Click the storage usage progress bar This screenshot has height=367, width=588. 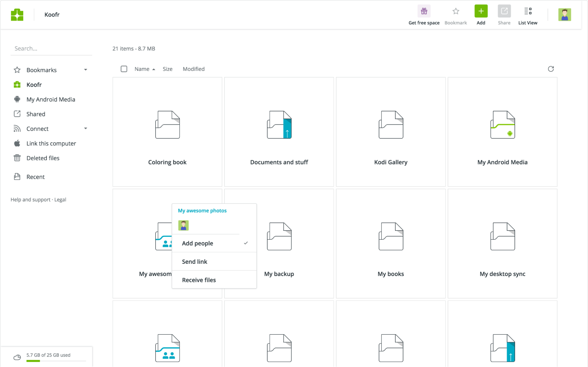pos(56,361)
